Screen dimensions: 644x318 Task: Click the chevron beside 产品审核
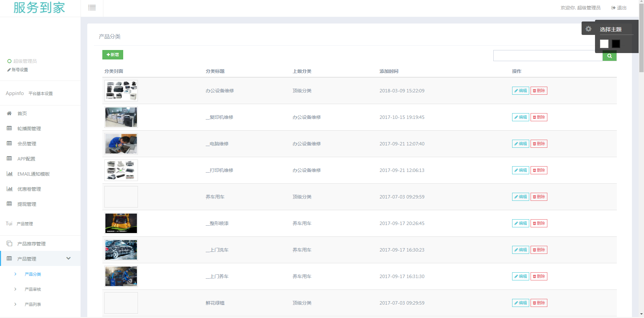tap(15, 289)
